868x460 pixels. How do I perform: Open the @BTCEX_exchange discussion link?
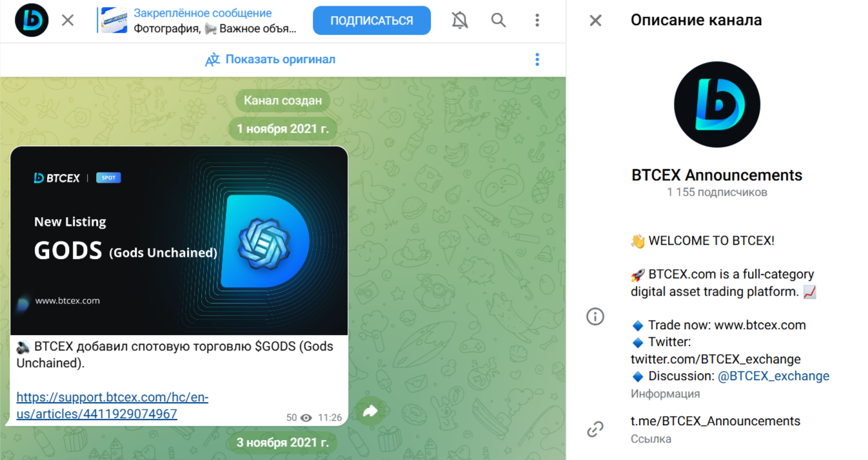[x=773, y=376]
